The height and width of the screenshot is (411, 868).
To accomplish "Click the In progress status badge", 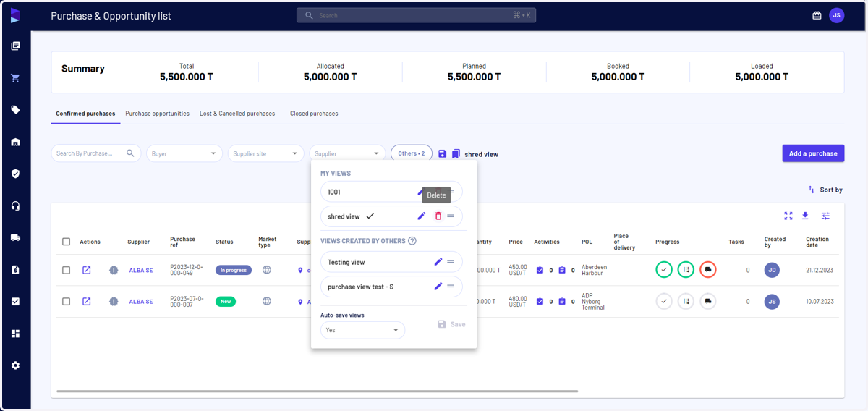I will coord(233,270).
